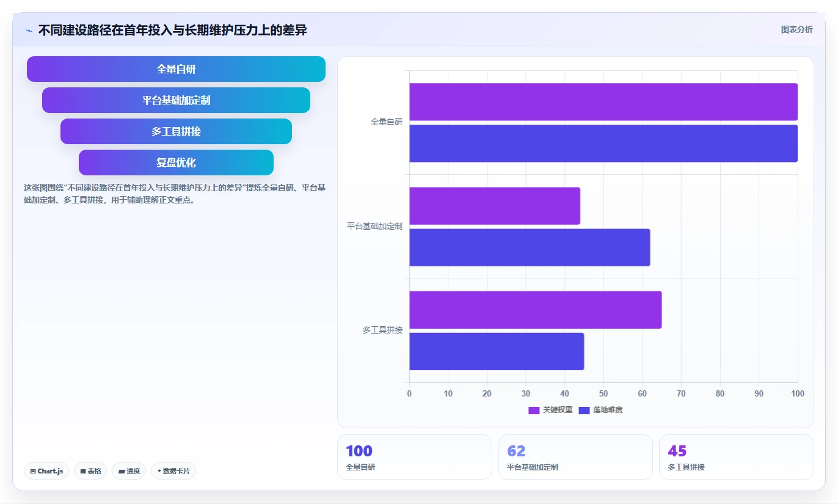Screen dimensions: 838x504
Task: Click the 表格 tag chip
Action: 90,471
